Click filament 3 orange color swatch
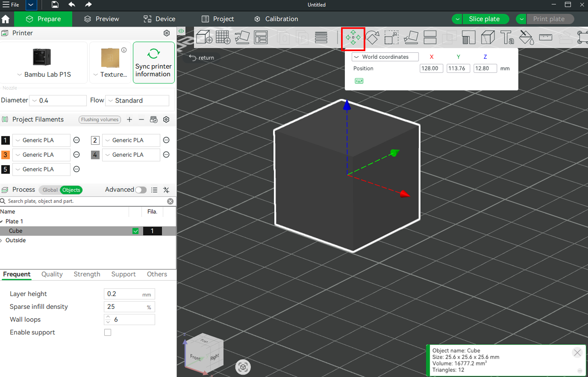 6,155
